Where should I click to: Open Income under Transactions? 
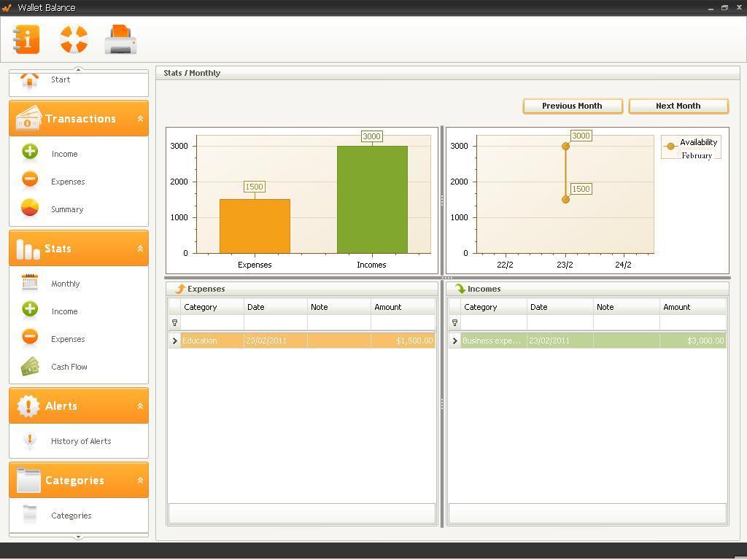pos(64,154)
